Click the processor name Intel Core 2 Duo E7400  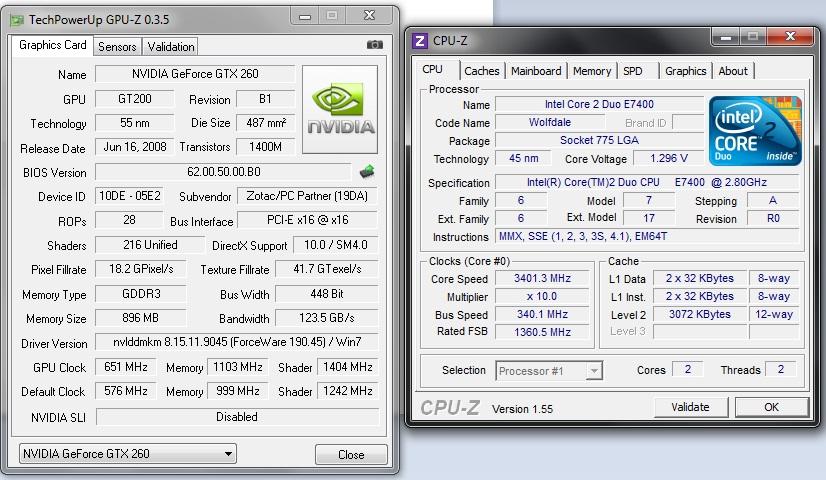pyautogui.click(x=599, y=104)
